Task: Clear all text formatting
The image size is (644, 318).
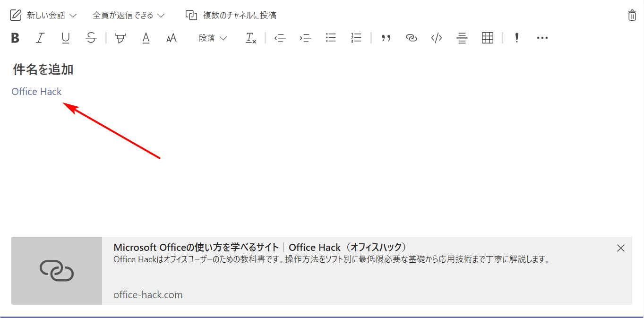Action: tap(251, 38)
